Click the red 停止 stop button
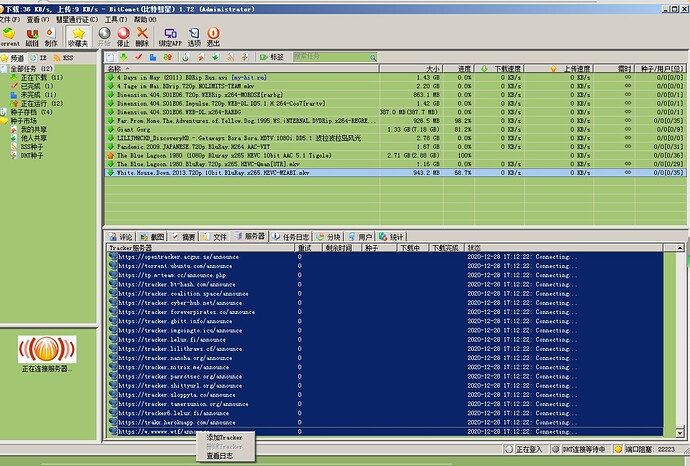Image resolution: width=690 pixels, height=466 pixels. [123, 37]
